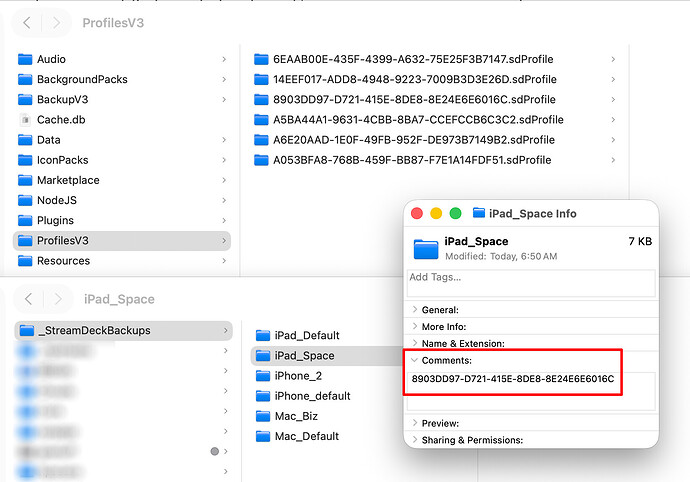Select the A6E20AAD sdProfile folder icon
The width and height of the screenshot is (690, 482).
pos(261,140)
